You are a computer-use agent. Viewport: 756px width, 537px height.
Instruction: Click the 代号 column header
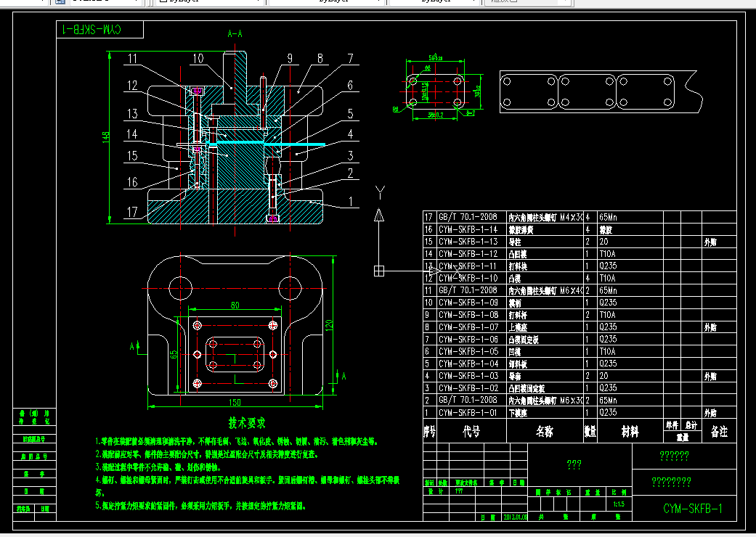click(471, 431)
